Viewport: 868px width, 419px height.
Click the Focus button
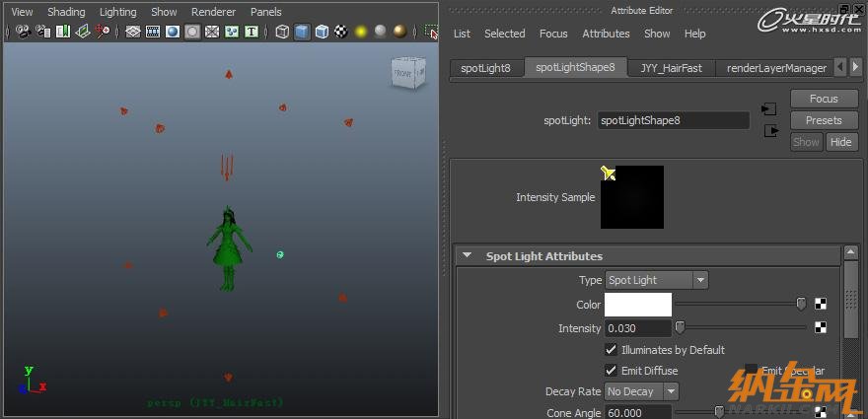click(x=824, y=99)
